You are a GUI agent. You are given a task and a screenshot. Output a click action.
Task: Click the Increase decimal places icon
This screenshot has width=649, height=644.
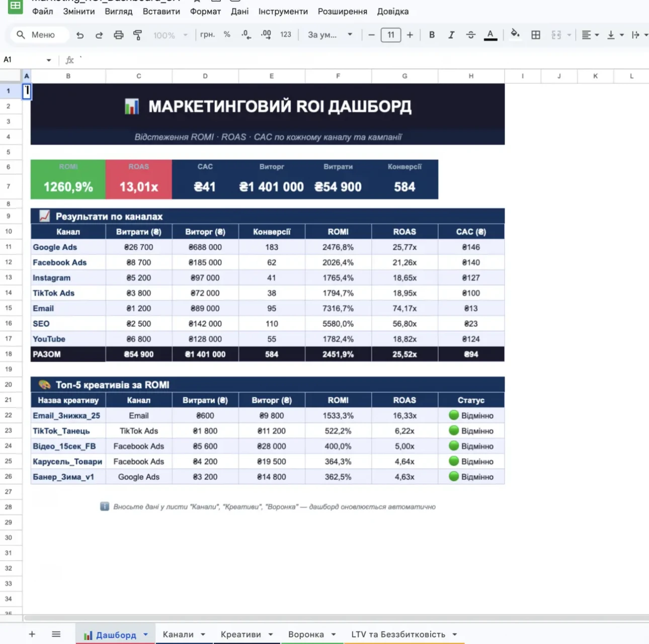tap(266, 35)
